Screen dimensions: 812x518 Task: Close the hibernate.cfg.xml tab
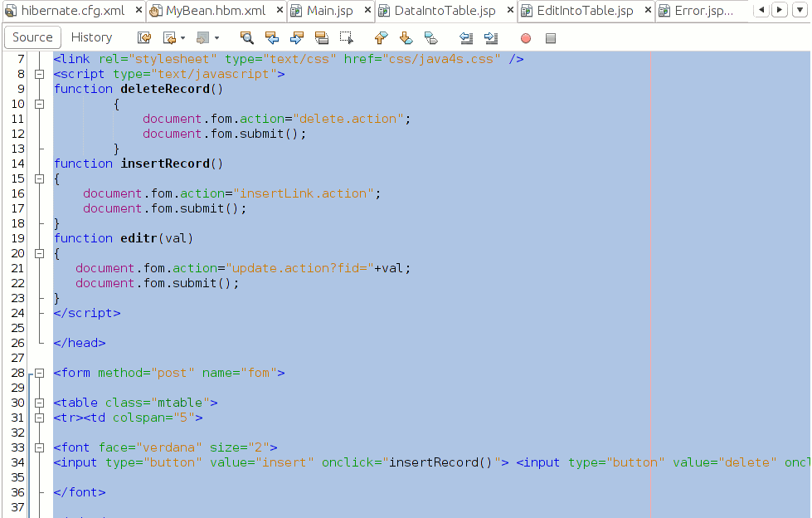139,10
